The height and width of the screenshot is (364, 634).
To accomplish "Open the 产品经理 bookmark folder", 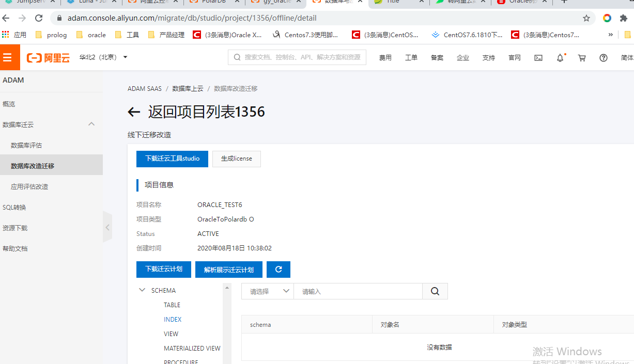I will [x=166, y=35].
